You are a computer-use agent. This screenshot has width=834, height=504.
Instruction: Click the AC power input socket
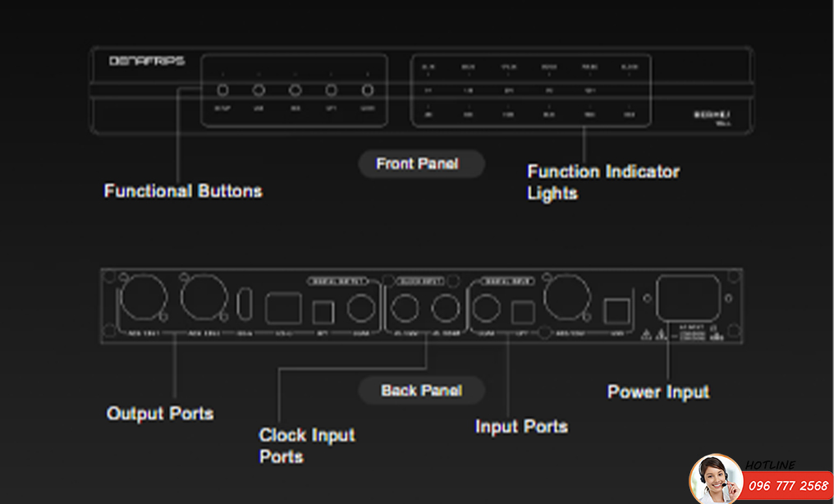[688, 303]
